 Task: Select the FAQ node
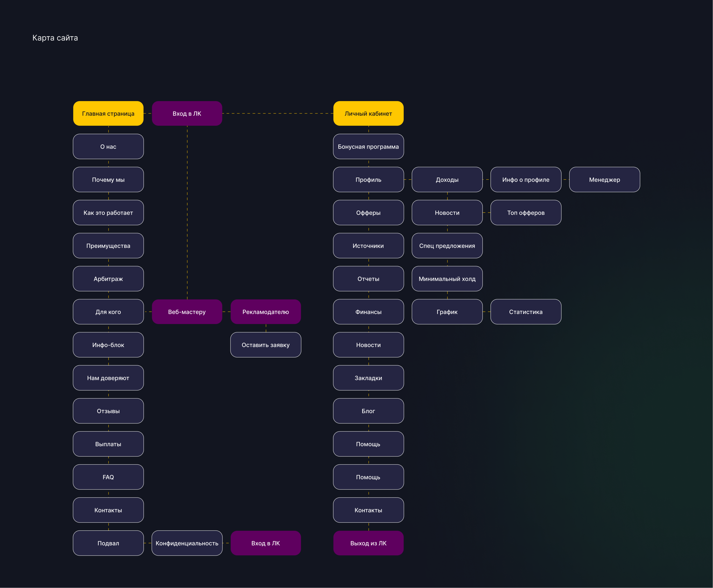(108, 477)
